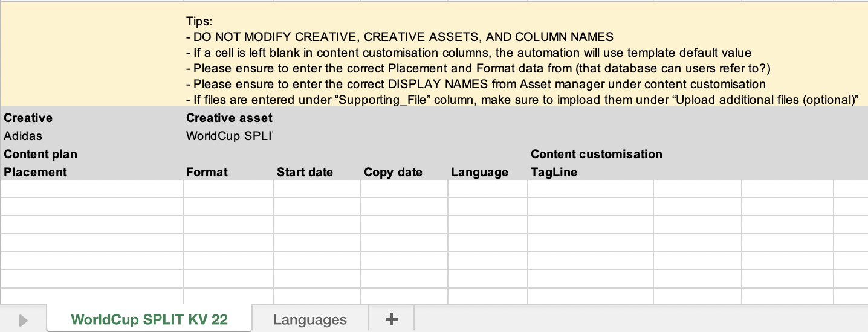Select first empty cell under Placement
The width and height of the screenshot is (868, 332).
point(92,189)
